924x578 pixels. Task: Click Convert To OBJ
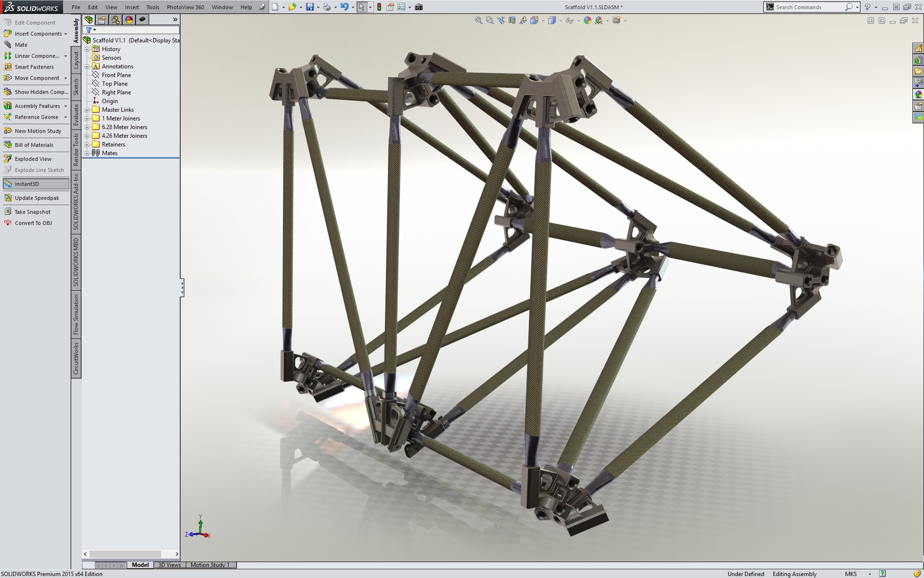click(x=33, y=223)
